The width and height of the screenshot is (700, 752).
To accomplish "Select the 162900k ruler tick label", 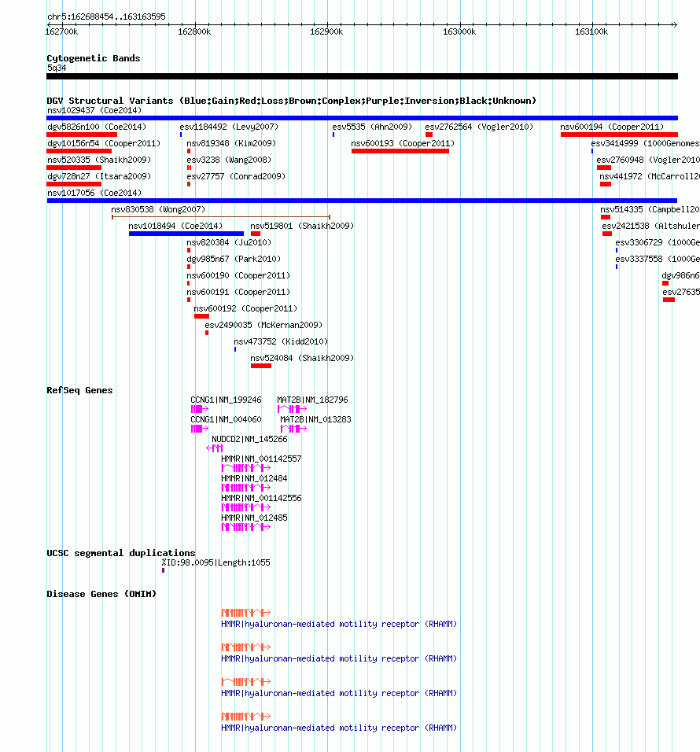I will coord(326,31).
